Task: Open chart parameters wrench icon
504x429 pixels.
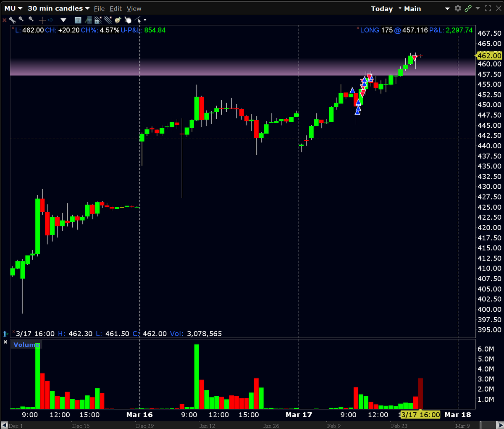Action: pyautogui.click(x=12, y=20)
